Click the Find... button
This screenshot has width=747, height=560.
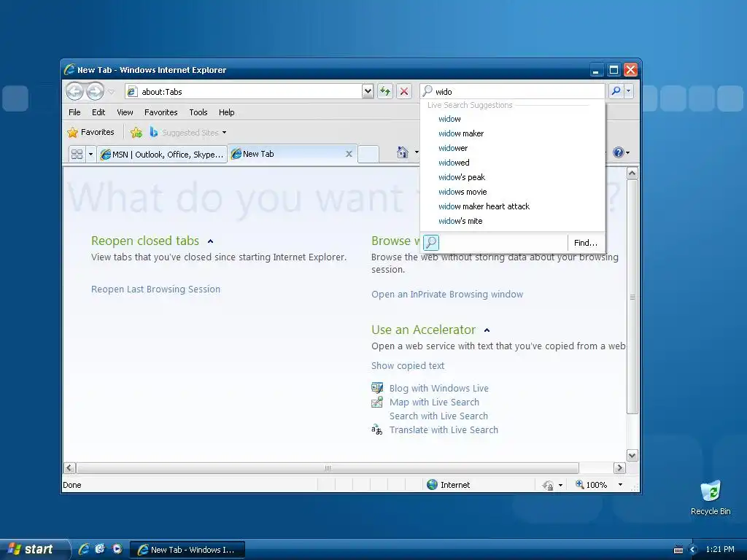click(586, 243)
